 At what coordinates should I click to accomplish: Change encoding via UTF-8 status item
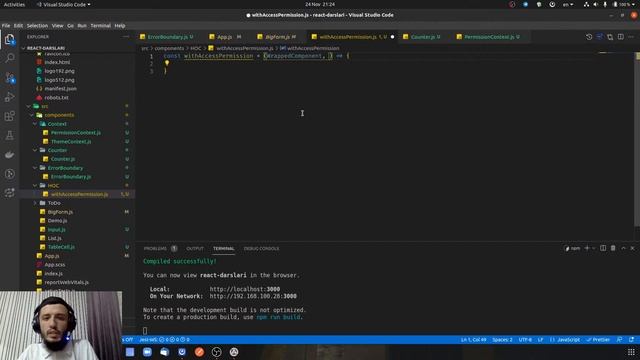(525, 340)
